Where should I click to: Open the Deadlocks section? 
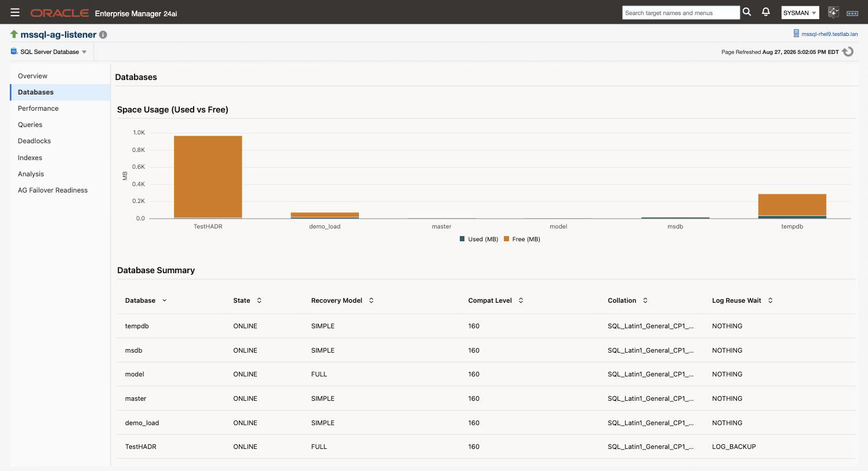60,141
